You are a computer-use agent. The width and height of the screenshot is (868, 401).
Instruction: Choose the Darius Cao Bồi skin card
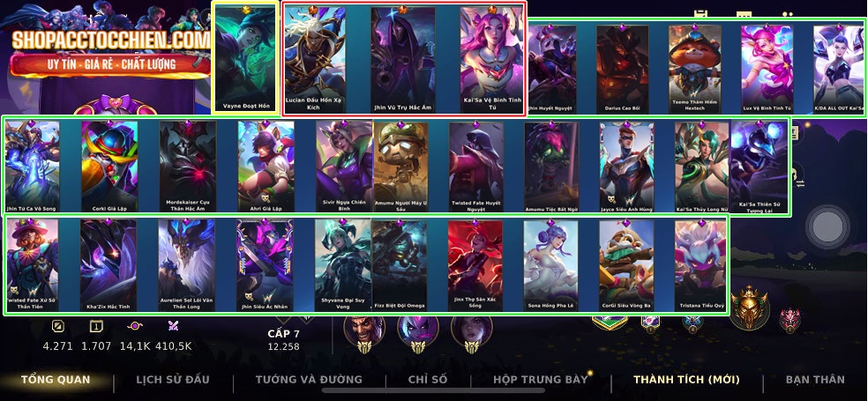tap(622, 69)
